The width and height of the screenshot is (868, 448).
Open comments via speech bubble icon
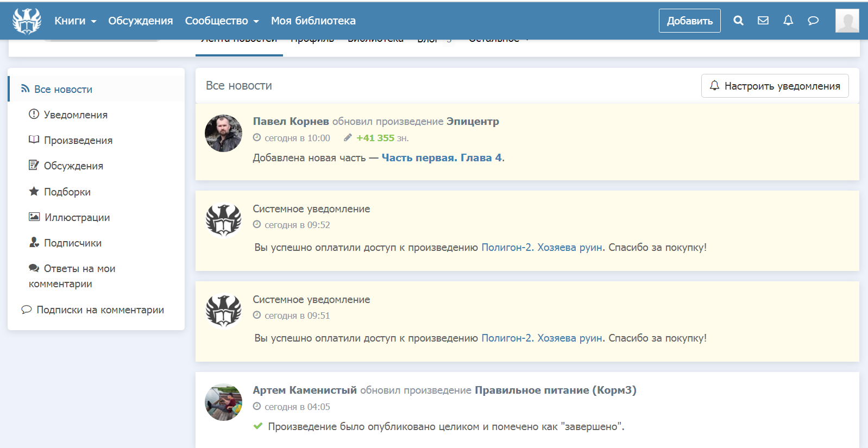pos(813,21)
